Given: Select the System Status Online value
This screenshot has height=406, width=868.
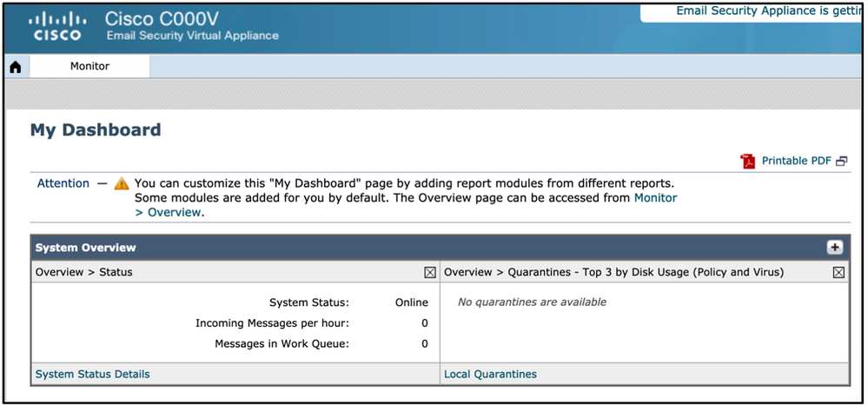Looking at the screenshot, I should pos(411,303).
